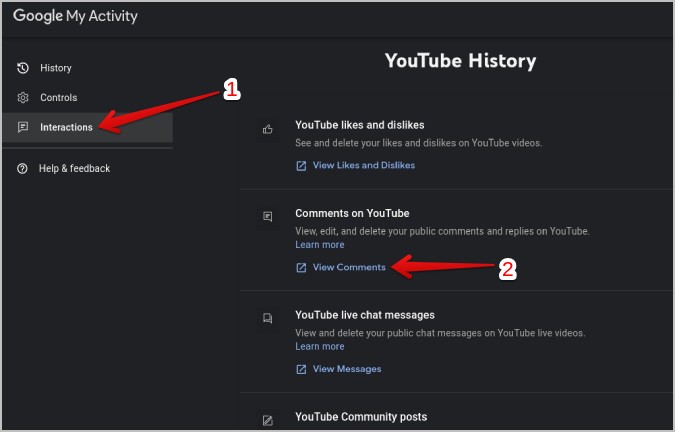Click the Interactions speech bubble icon
This screenshot has height=432, width=675.
pyautogui.click(x=23, y=127)
